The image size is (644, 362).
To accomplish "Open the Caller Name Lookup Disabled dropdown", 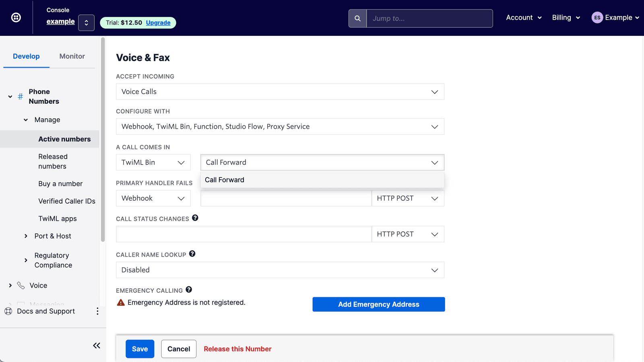I will (x=280, y=270).
